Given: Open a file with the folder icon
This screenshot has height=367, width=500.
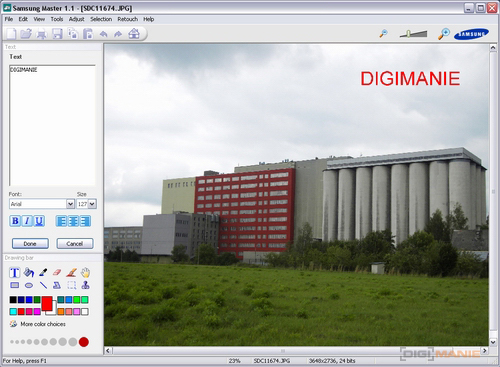Looking at the screenshot, I should coord(26,34).
